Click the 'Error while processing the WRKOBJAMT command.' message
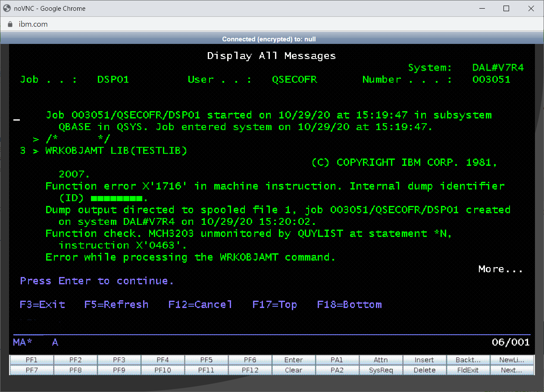This screenshot has height=392, width=544. [191, 257]
